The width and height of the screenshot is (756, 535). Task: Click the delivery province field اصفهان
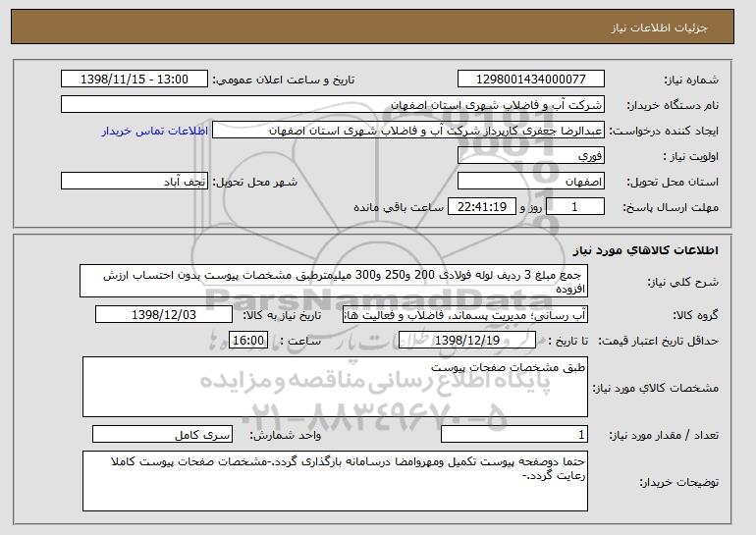[x=531, y=182]
